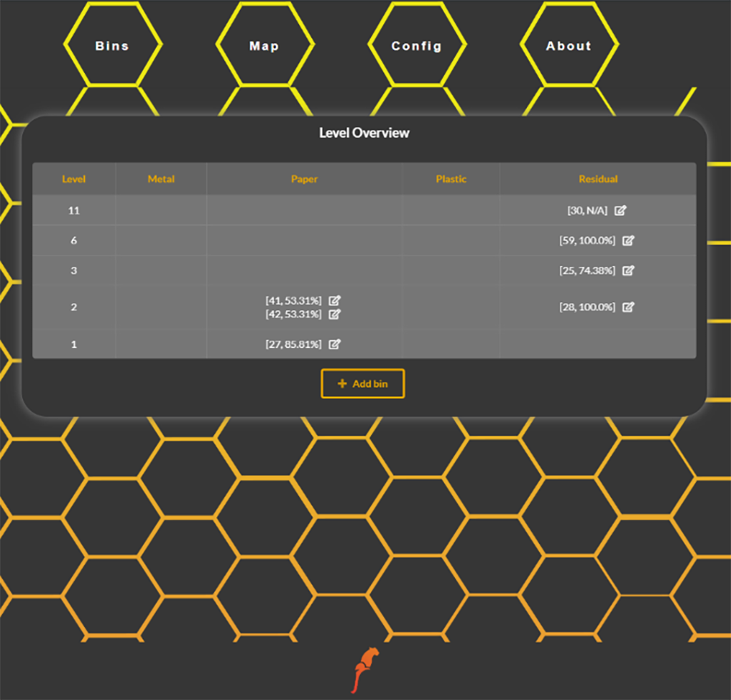Navigate to the About page

(568, 46)
